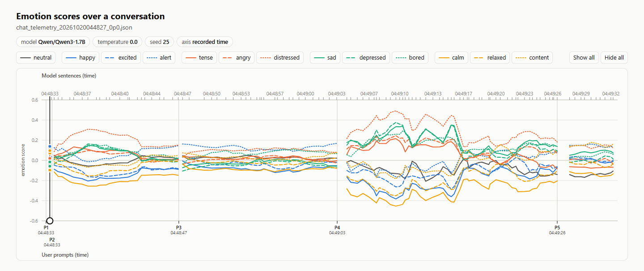Select the P3 prompt marker label

(x=178, y=228)
